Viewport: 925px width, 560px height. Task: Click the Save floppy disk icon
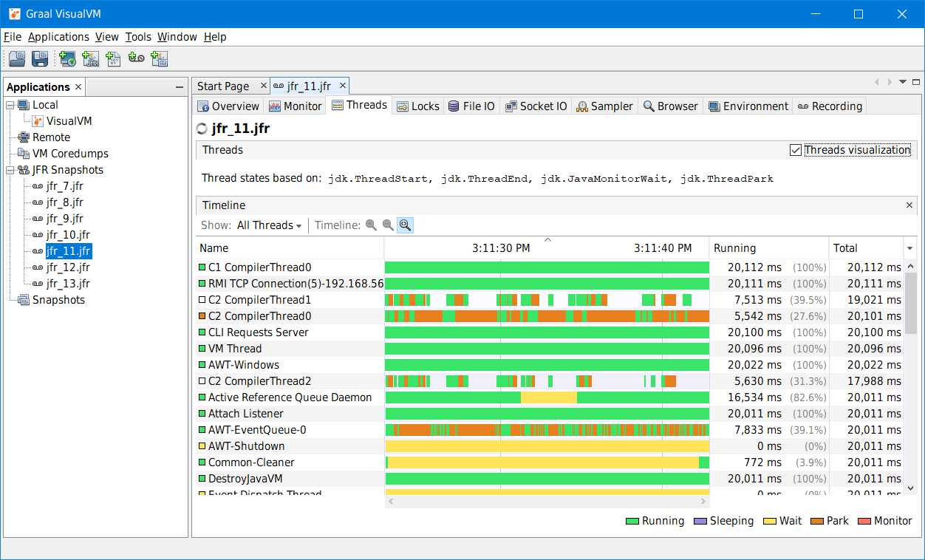coord(40,58)
